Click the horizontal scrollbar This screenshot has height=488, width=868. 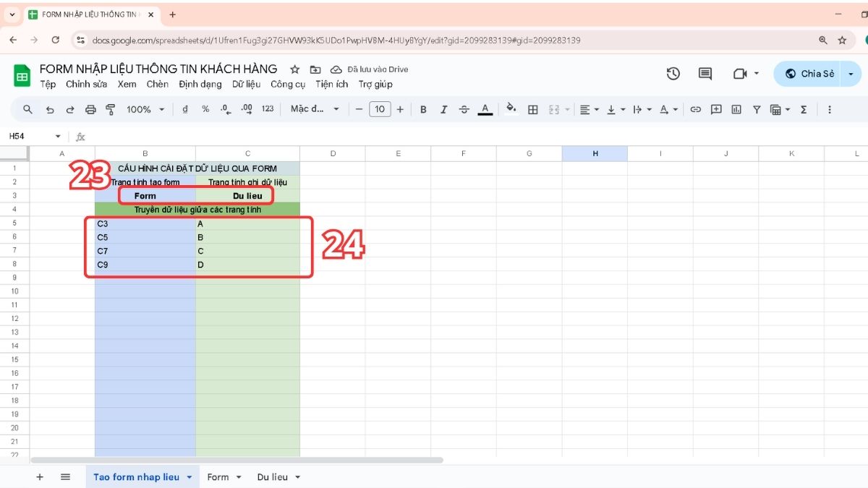pos(237,460)
